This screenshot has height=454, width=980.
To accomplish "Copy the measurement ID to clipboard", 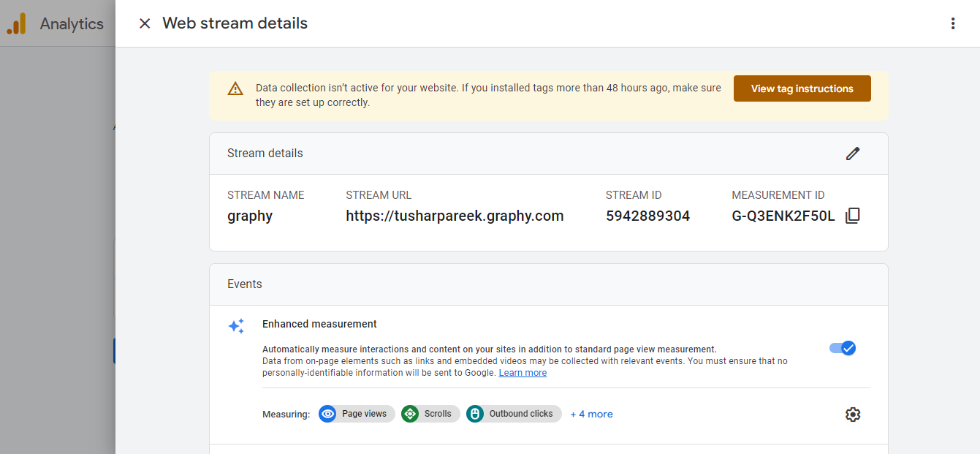I will point(852,216).
